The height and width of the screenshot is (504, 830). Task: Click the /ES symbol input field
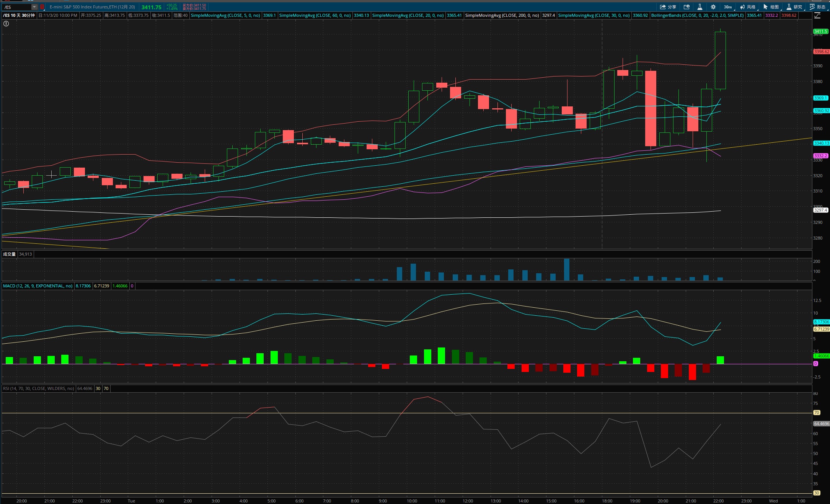(17, 7)
